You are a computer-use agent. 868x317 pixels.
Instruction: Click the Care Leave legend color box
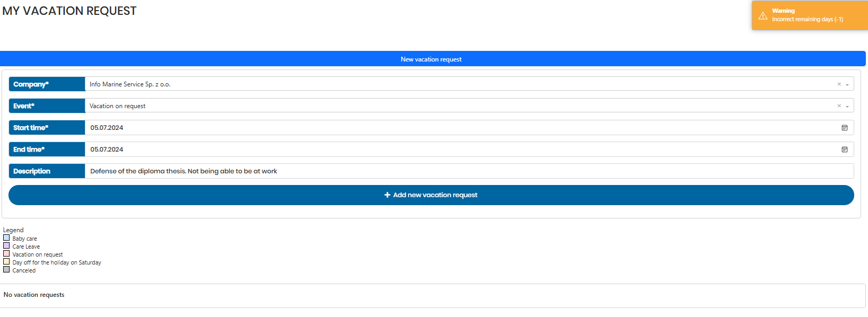coord(6,246)
